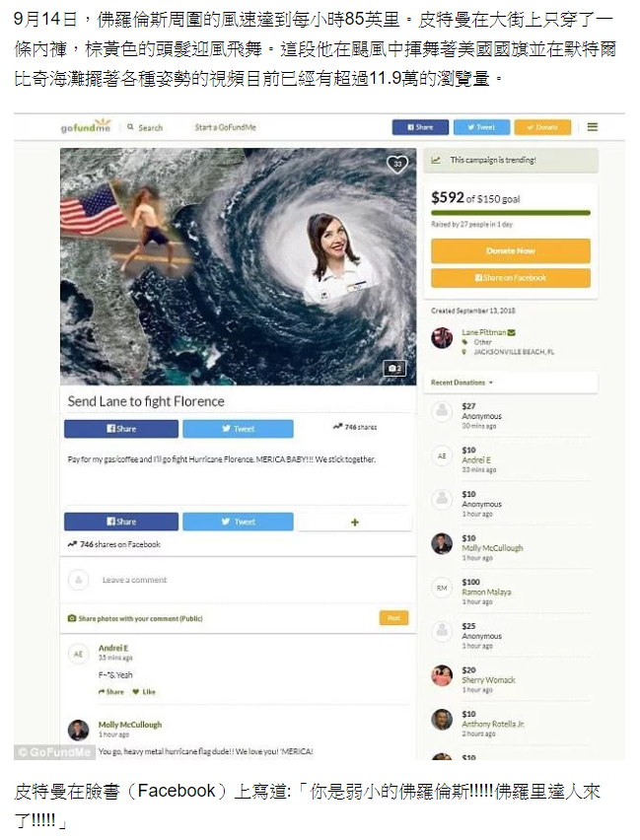Click Share on Facebook orange button
This screenshot has width=640, height=840.
[x=510, y=277]
